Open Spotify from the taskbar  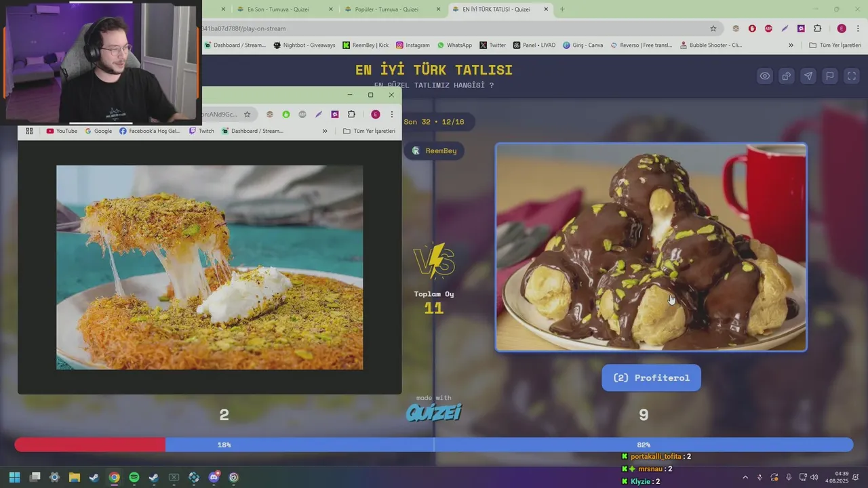coord(134,477)
